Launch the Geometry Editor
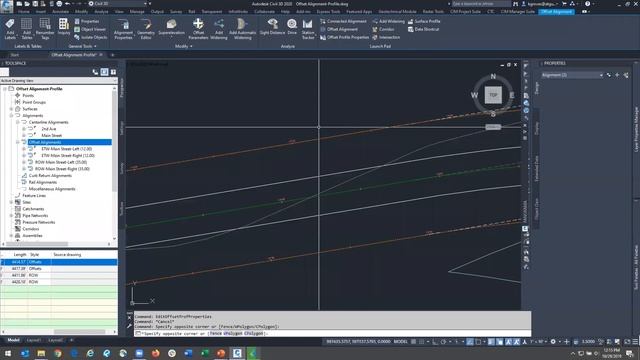Image resolution: width=640 pixels, height=360 pixels. coord(146,29)
